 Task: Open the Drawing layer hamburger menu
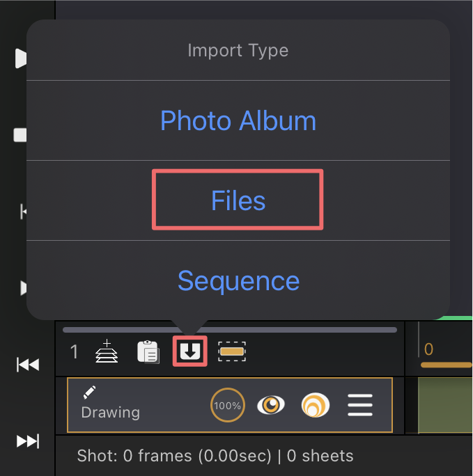360,405
